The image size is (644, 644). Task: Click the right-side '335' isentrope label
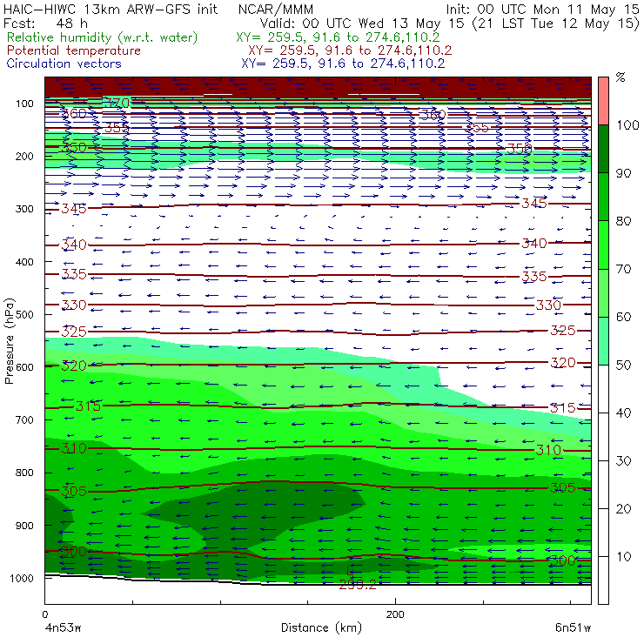click(x=534, y=277)
